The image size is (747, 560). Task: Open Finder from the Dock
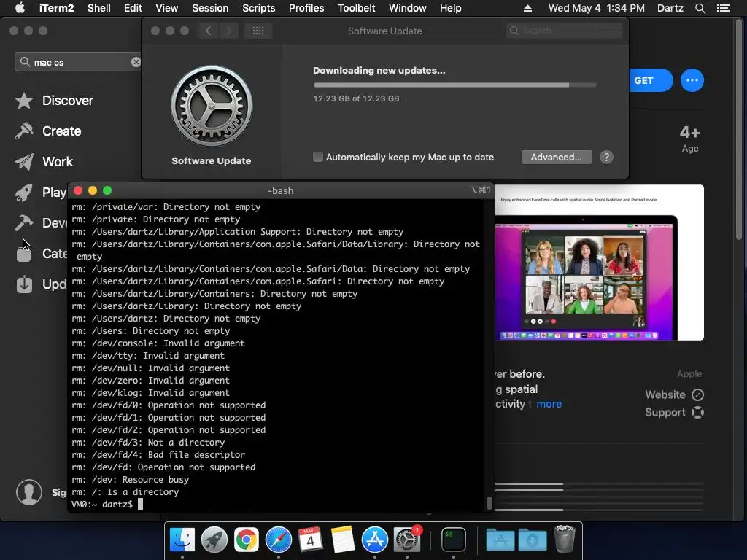tap(182, 540)
